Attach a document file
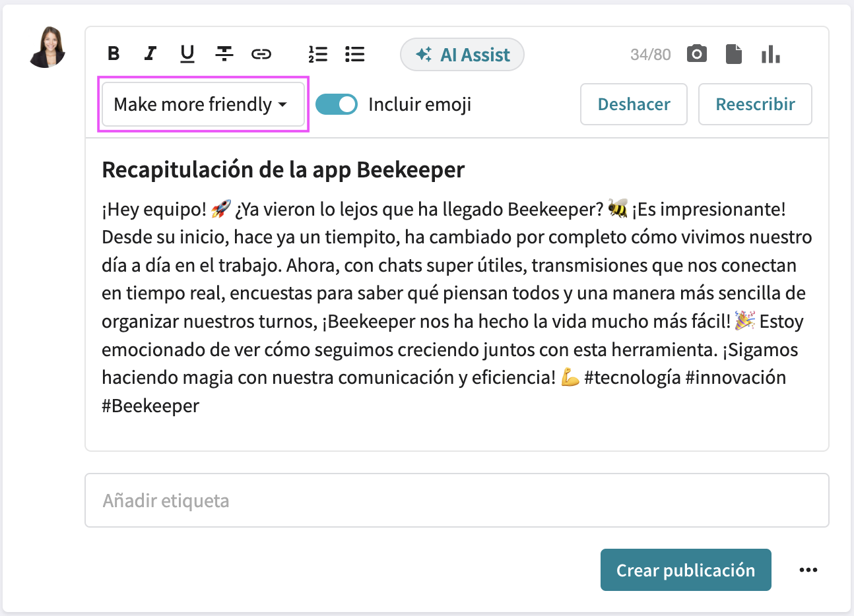 coord(733,54)
